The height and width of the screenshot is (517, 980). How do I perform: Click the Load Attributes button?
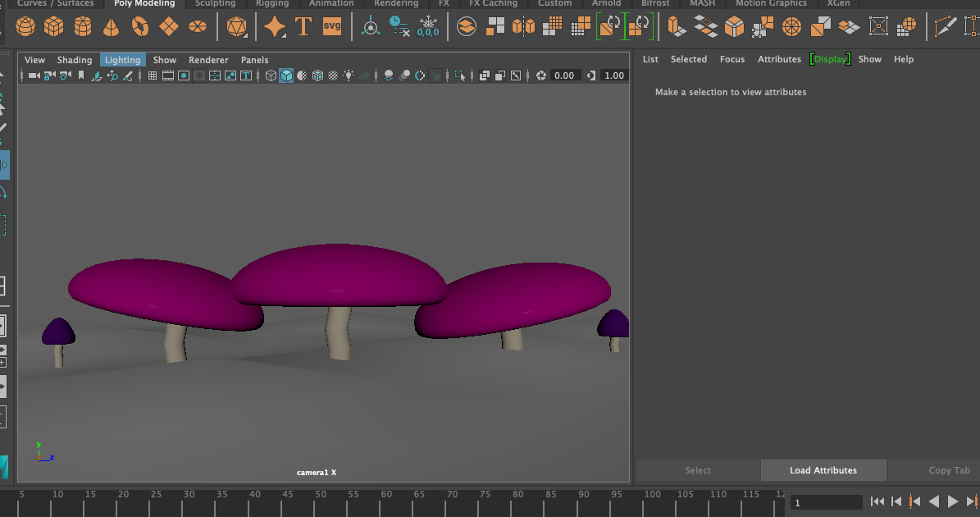(x=823, y=470)
